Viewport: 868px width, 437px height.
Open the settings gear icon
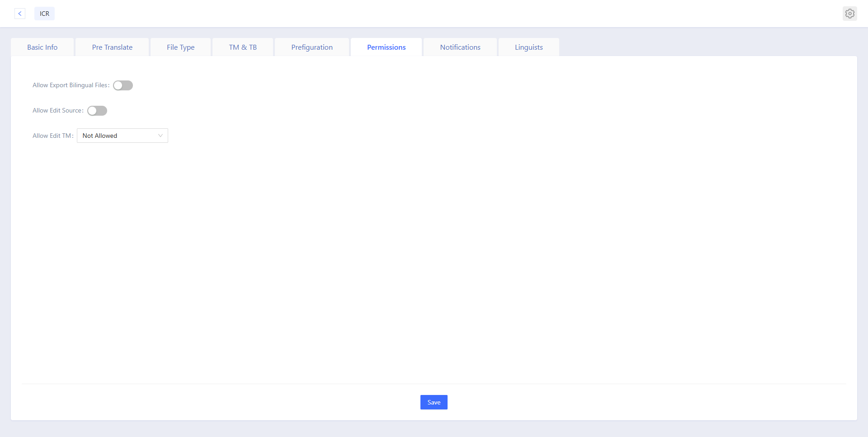point(850,14)
